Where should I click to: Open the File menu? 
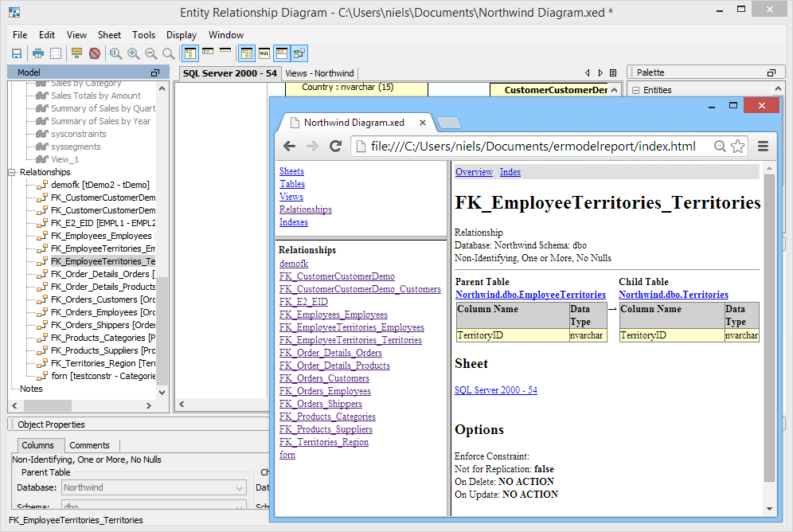tap(20, 35)
